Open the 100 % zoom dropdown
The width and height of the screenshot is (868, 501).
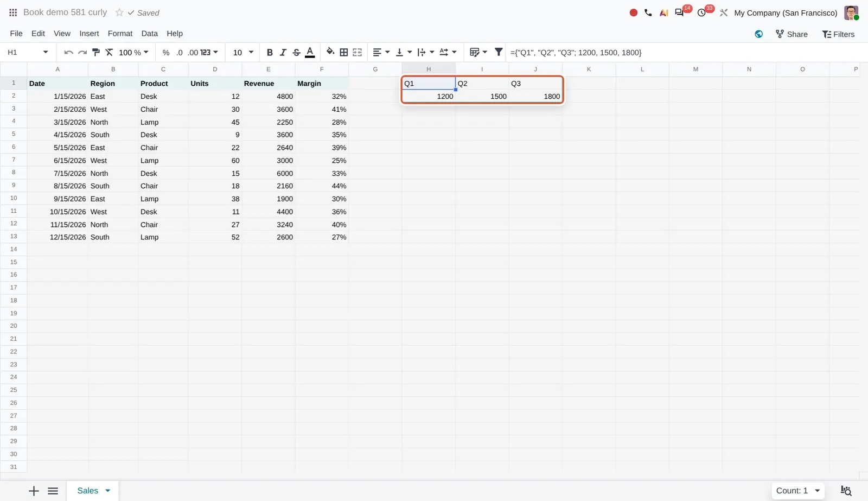[133, 52]
